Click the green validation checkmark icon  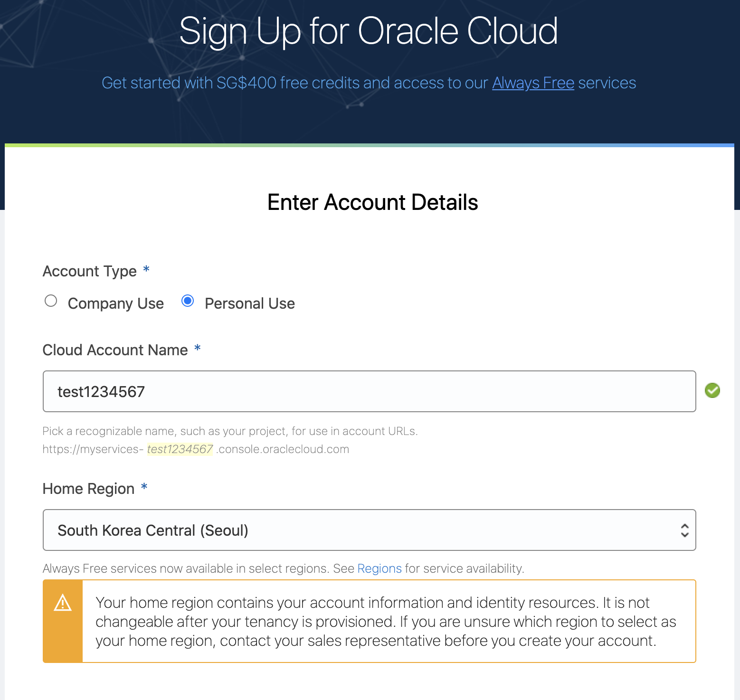712,390
